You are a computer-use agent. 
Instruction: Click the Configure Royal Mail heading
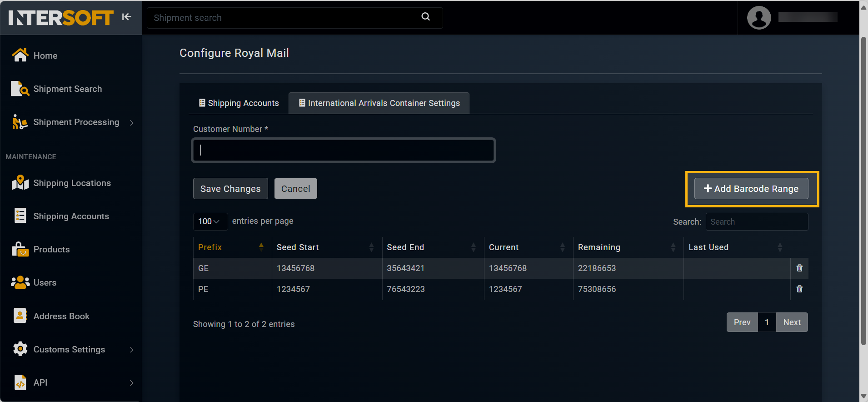234,53
